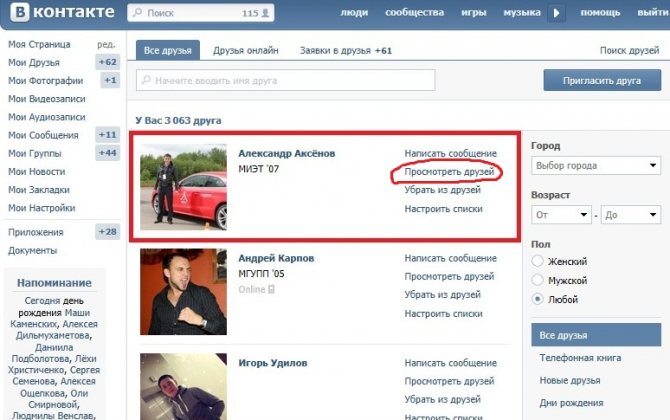This screenshot has height=420, width=670.
Task: Написать сообщение to Андрей Карпов
Action: [x=450, y=258]
